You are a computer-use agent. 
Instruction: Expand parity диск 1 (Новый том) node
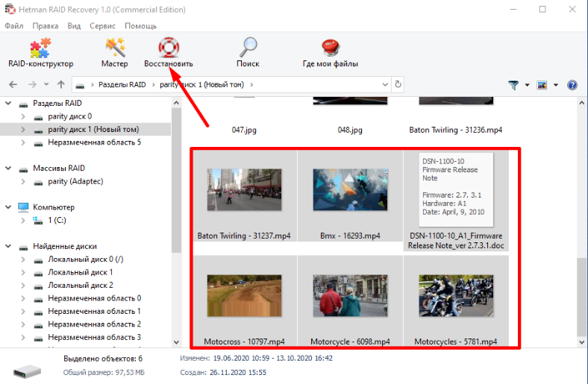click(23, 130)
